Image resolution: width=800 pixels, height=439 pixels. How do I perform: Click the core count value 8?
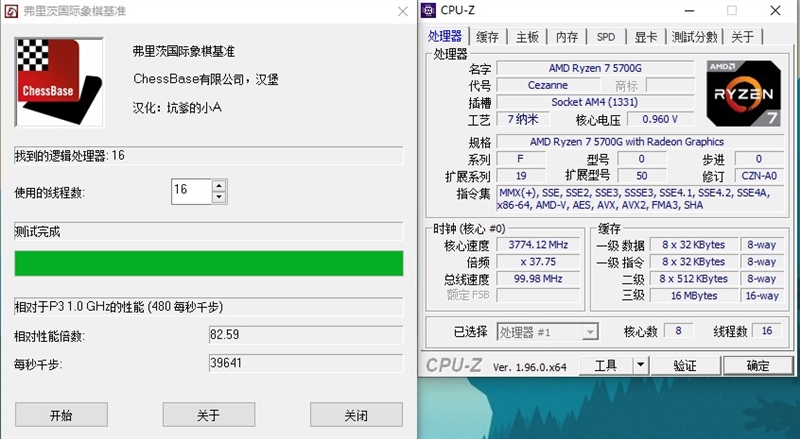pos(679,330)
